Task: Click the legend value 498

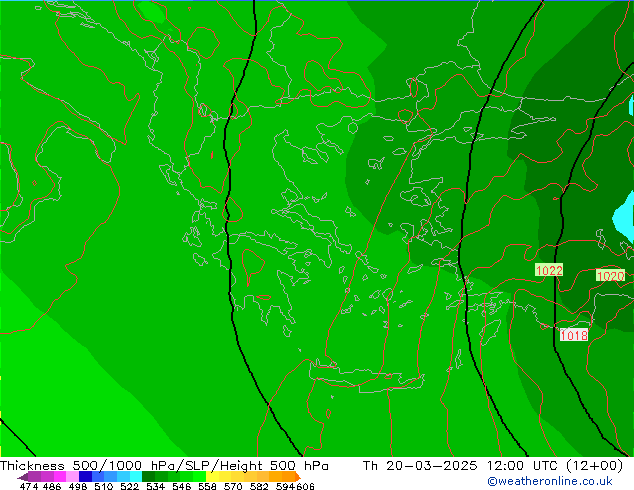Action: click(x=78, y=486)
